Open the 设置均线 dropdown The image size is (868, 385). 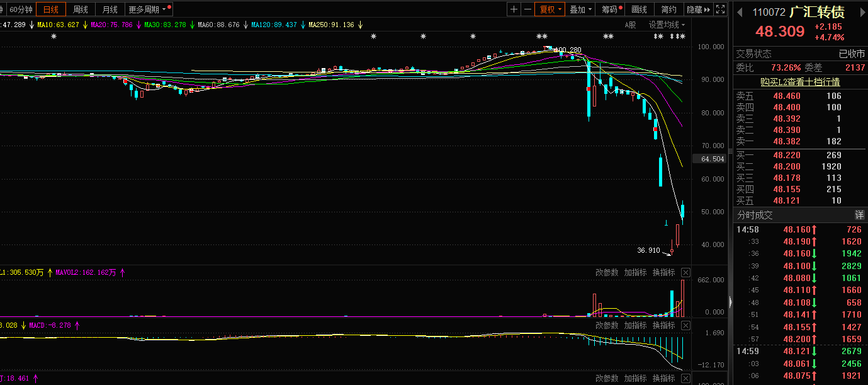[x=667, y=25]
